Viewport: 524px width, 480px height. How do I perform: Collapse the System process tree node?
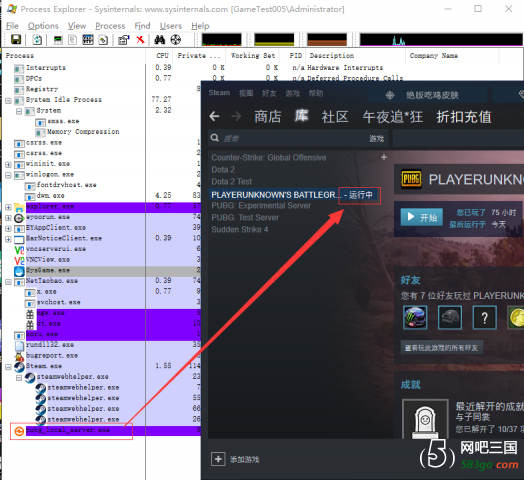click(x=19, y=111)
